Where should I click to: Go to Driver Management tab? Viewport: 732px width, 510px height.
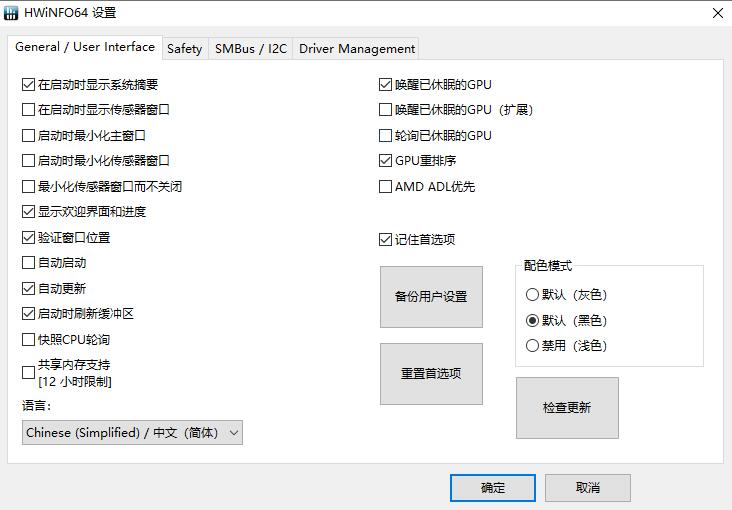(356, 48)
